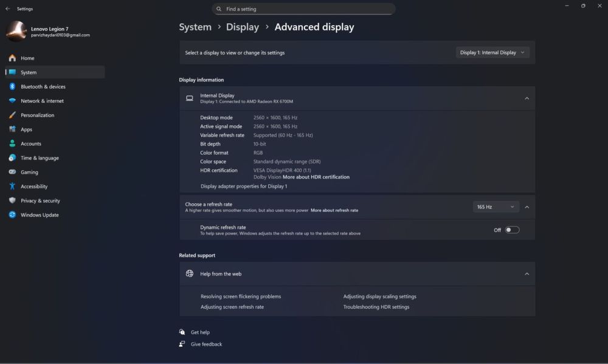Click the Get help icon
Screen dimensions: 608x364
182,332
